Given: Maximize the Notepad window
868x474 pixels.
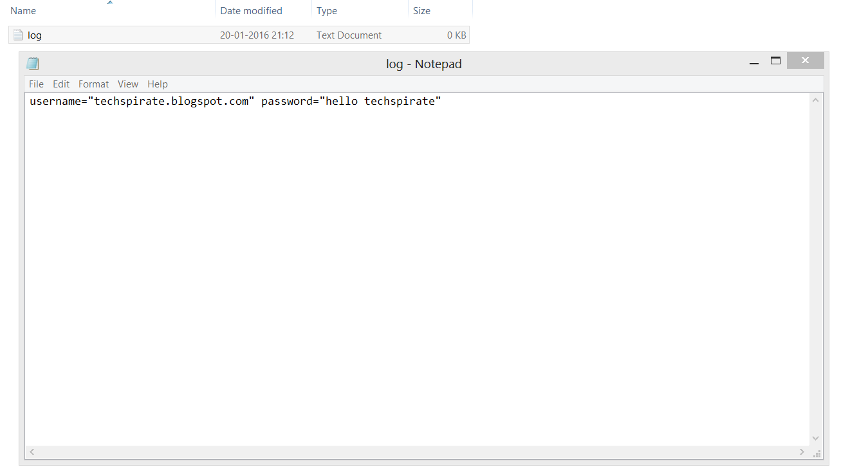Looking at the screenshot, I should 775,61.
